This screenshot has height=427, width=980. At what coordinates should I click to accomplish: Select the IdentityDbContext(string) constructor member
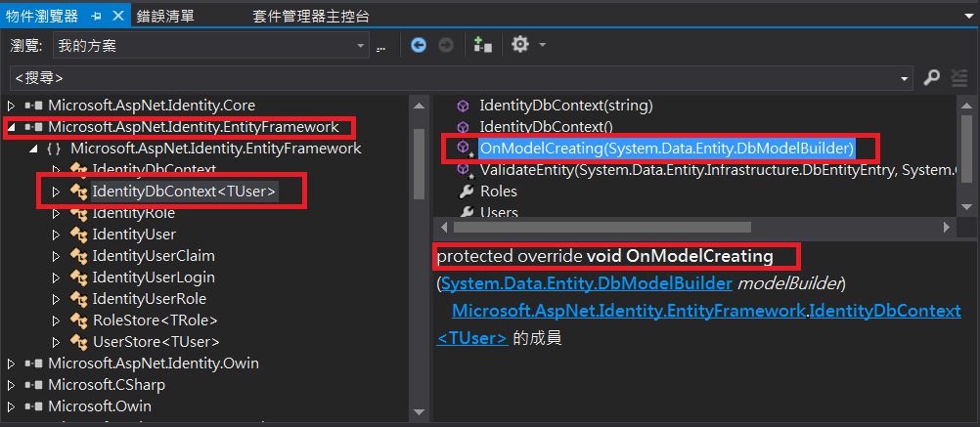pos(565,106)
